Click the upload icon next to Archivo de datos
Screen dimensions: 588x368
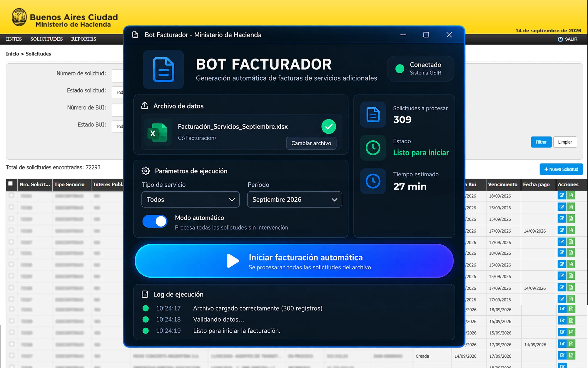tap(145, 105)
